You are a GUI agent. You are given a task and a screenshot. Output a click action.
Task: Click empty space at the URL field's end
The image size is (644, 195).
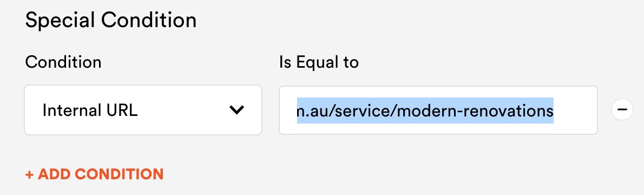coord(575,110)
